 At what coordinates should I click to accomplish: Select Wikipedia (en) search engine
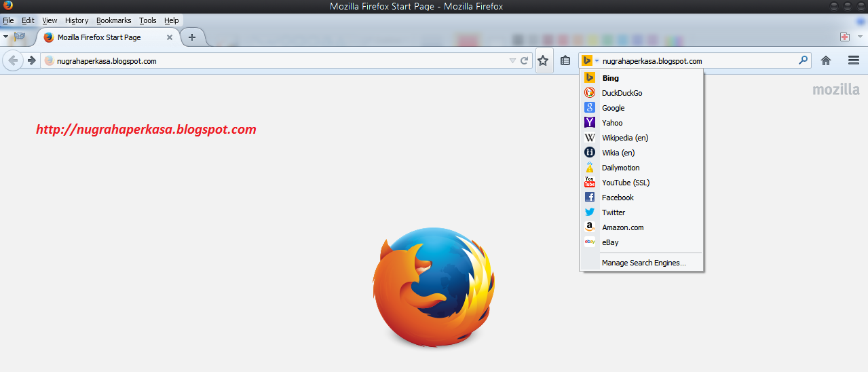tap(641, 138)
